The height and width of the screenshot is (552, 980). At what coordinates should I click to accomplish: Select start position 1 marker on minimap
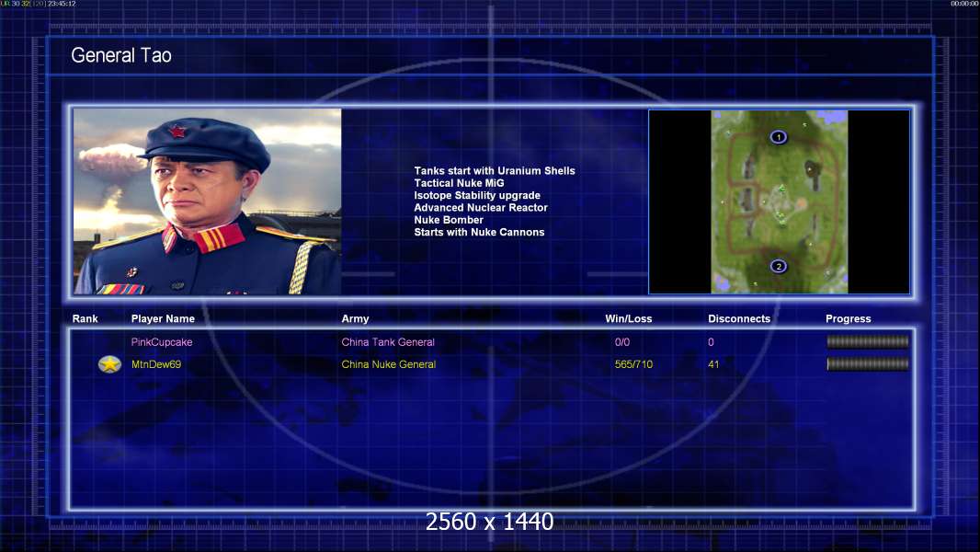point(778,137)
